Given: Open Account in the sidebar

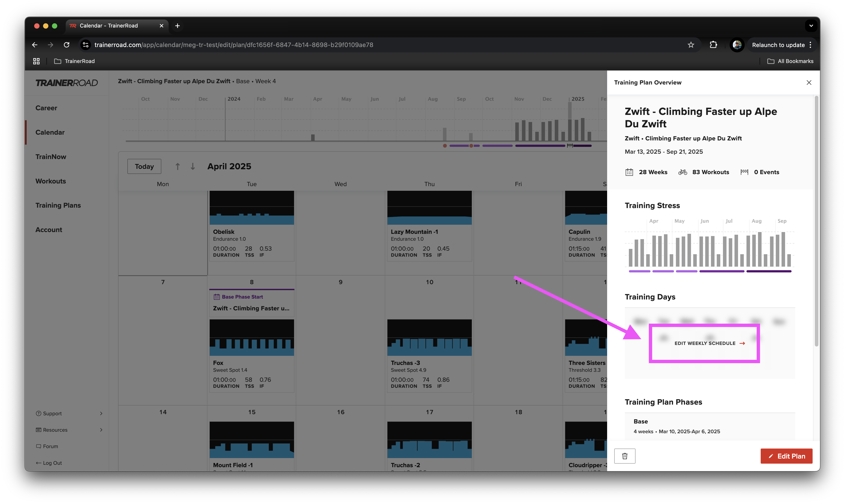Looking at the screenshot, I should pos(49,230).
